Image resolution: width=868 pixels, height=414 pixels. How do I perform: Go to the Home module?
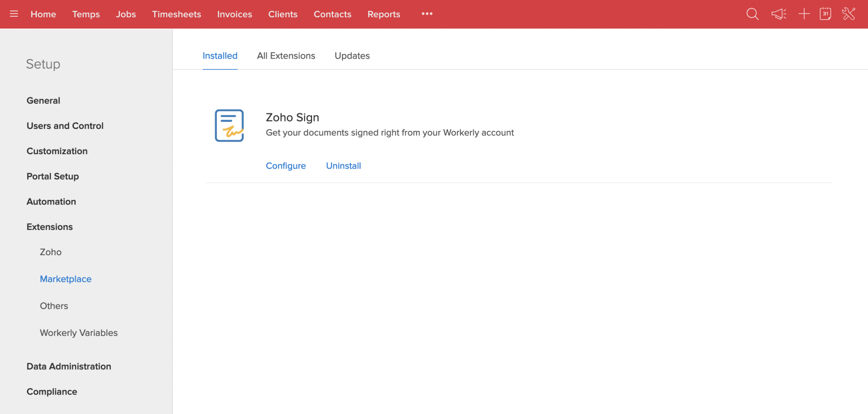pos(43,14)
